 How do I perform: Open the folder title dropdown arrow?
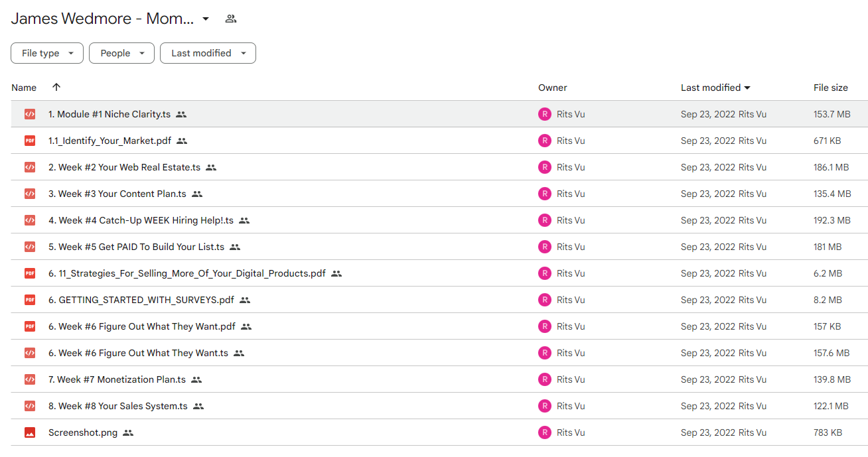[206, 19]
